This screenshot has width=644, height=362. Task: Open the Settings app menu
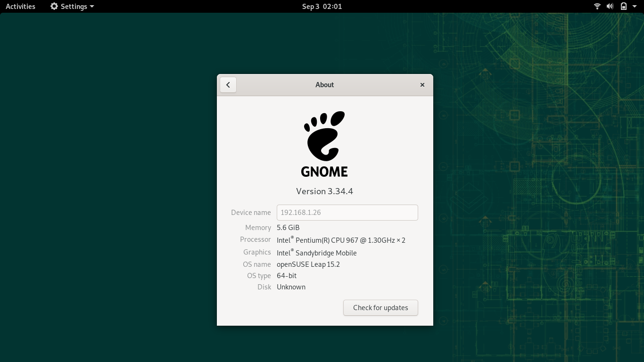coord(72,6)
